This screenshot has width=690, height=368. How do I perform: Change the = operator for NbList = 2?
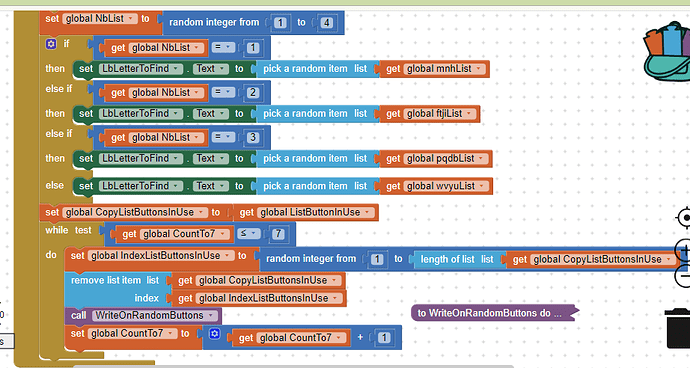pos(223,92)
